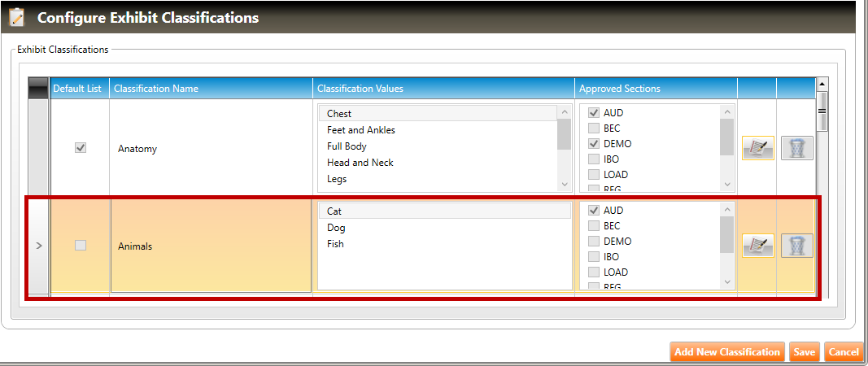868x366 pixels.
Task: Uncheck DEMO section in Anatomy row
Action: 594,144
